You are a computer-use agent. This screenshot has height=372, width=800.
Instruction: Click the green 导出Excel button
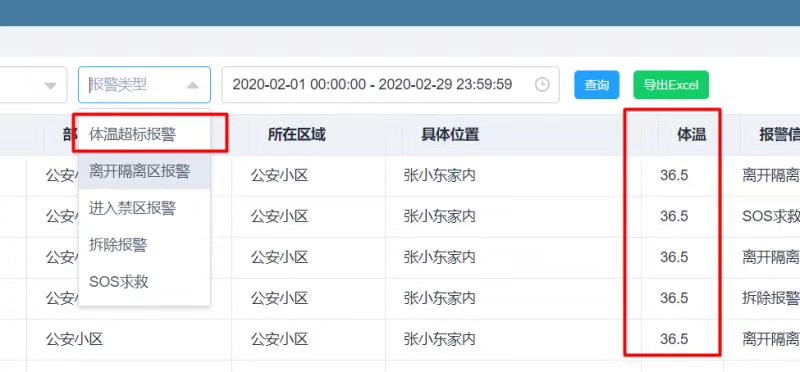click(671, 85)
